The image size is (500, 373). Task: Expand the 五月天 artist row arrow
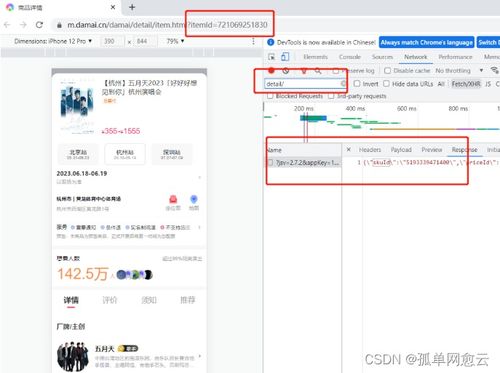point(200,356)
